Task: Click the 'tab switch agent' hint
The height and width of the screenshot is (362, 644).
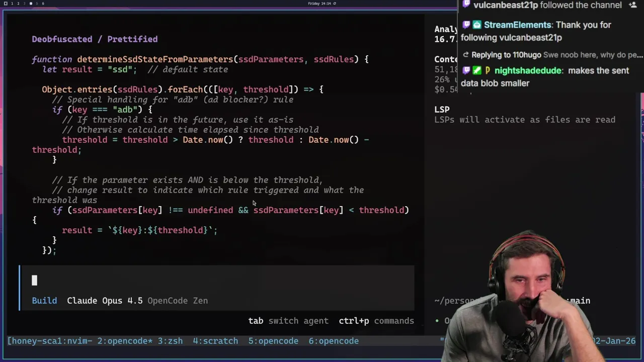Action: 288,321
